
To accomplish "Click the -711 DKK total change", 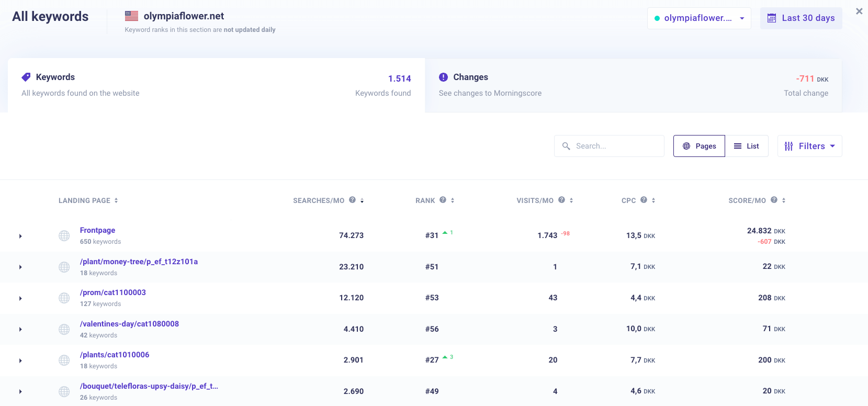I will click(812, 78).
